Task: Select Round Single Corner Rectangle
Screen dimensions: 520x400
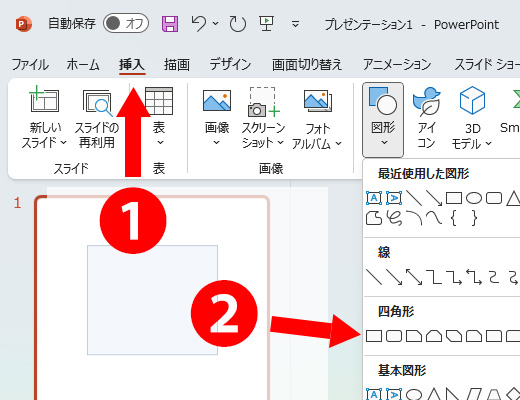Action: [494, 336]
